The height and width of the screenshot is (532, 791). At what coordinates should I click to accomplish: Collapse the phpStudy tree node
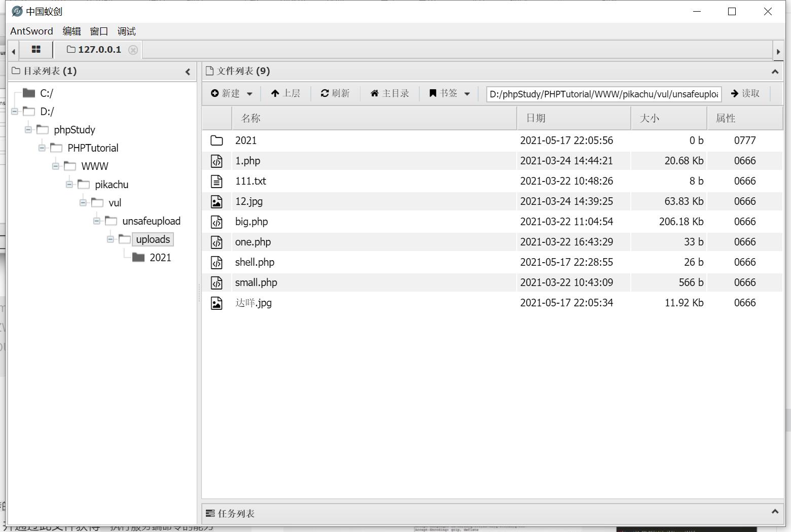(28, 130)
